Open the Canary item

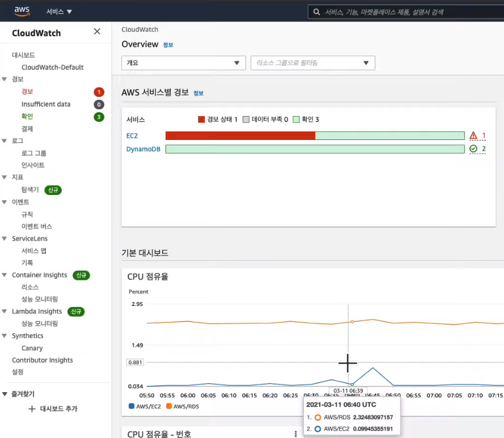pos(32,348)
